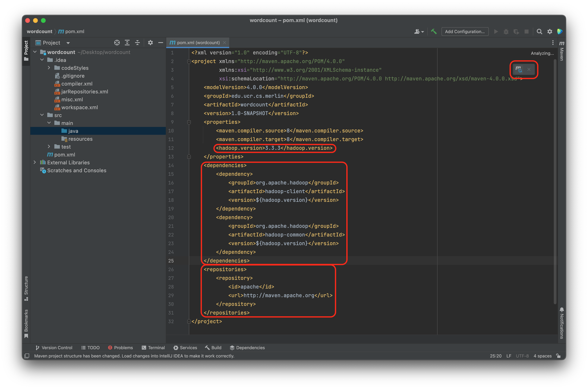The image size is (588, 389).
Task: Click the Load Maven Changes floating icon
Action: pos(519,69)
